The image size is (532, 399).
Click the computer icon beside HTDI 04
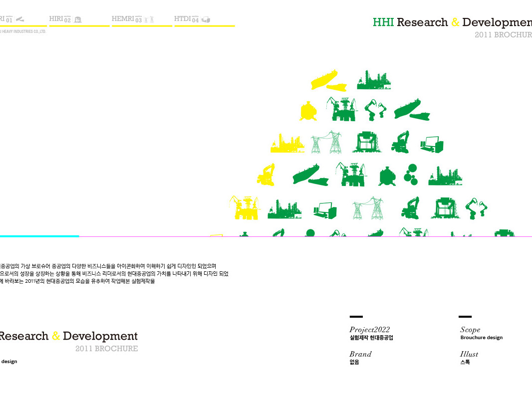pyautogui.click(x=206, y=19)
